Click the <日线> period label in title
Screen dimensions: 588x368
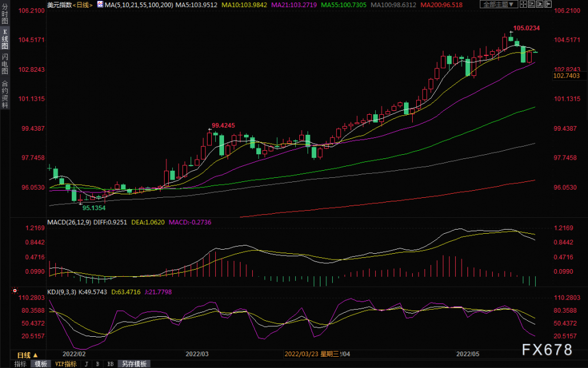(82, 5)
